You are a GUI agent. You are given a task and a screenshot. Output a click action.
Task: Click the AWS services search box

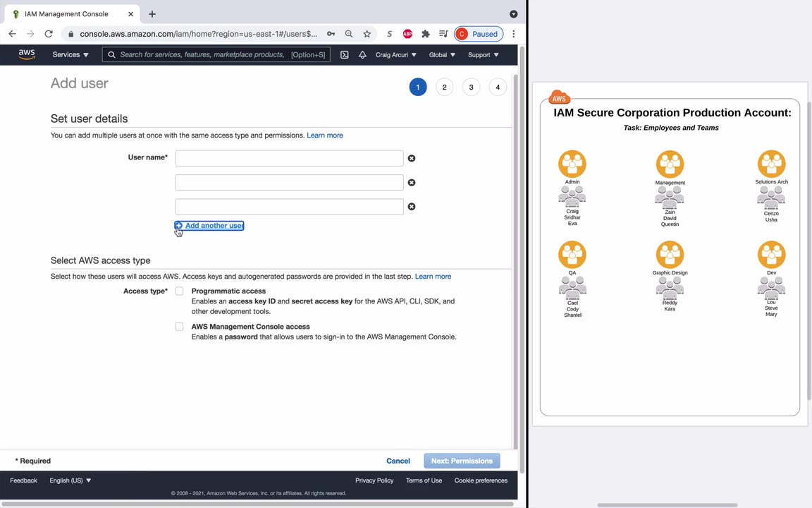[216, 54]
